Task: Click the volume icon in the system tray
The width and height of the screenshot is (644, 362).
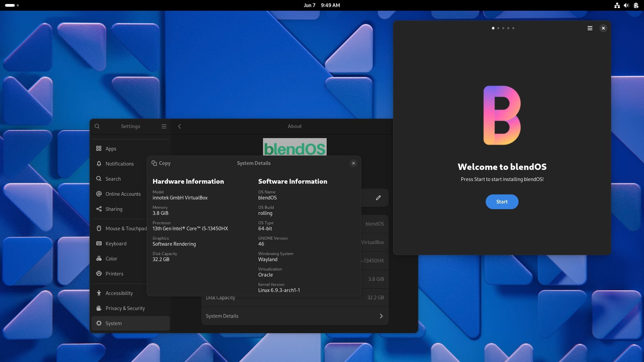Action: click(627, 5)
